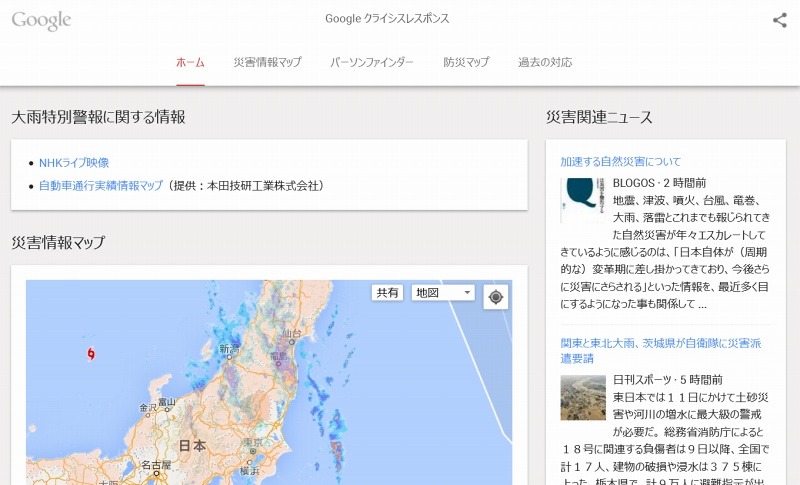Click the 災害関連ニュース heading
This screenshot has height=485, width=800.
click(x=599, y=117)
